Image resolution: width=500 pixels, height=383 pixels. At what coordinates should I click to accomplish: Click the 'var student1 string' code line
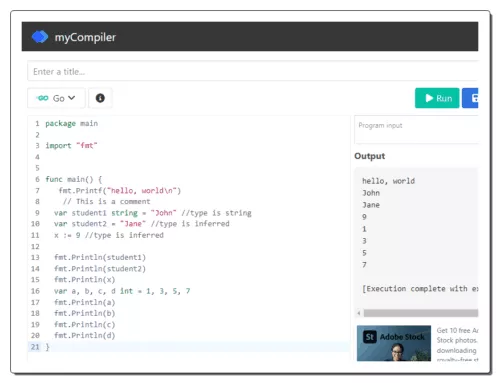[x=153, y=213]
